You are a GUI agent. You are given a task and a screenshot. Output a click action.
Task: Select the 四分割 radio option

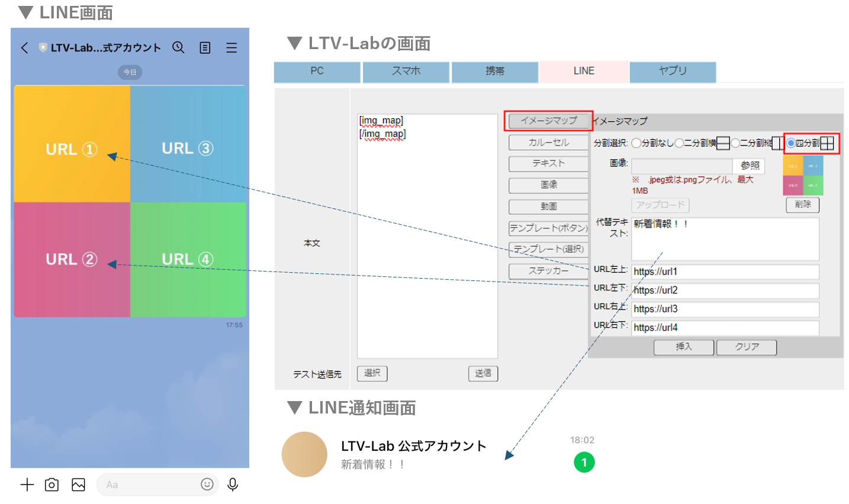coord(791,143)
